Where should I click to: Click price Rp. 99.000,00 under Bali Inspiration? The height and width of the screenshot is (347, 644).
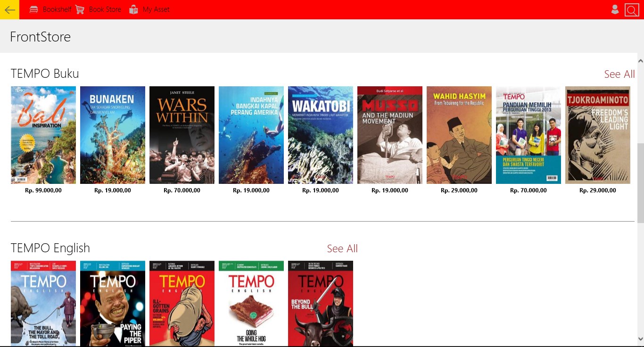point(43,190)
